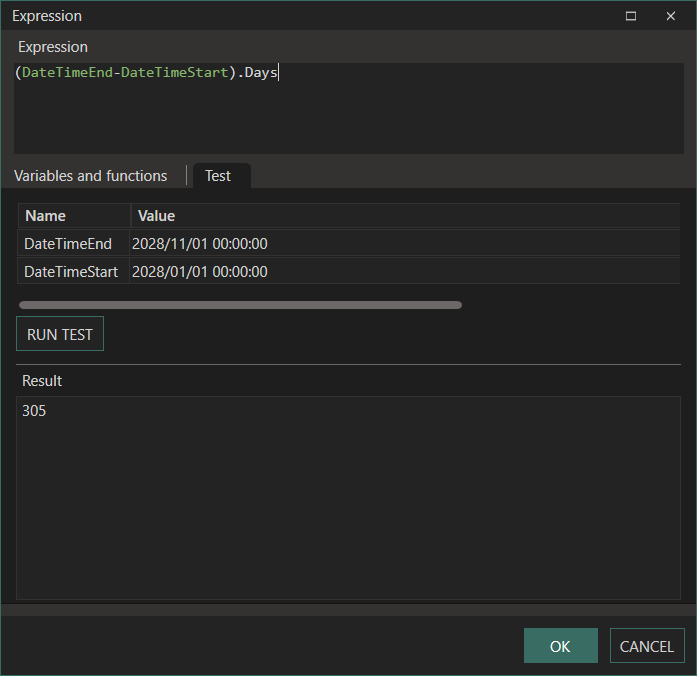Viewport: 697px width, 676px height.
Task: Click DateTimeStart variable in the expression text
Action: coord(174,73)
